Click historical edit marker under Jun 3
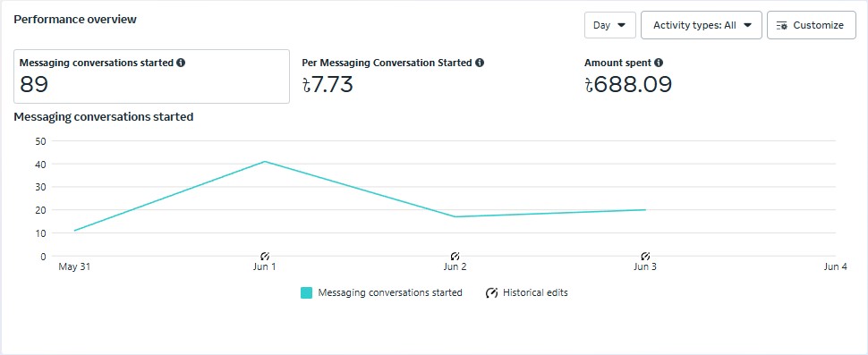The width and height of the screenshot is (868, 355). pyautogui.click(x=645, y=256)
